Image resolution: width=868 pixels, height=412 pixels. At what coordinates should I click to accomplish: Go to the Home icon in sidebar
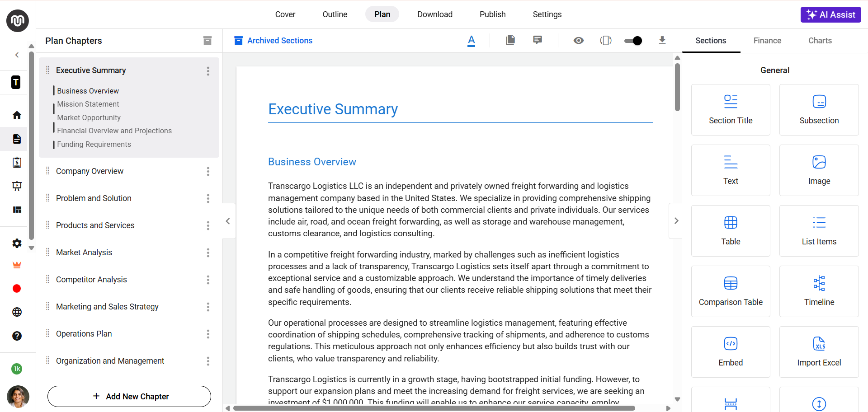(x=17, y=115)
